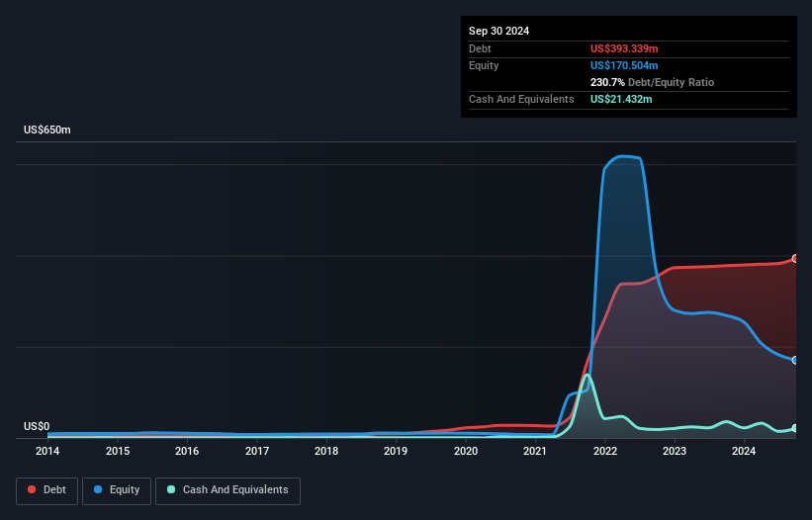812x520 pixels.
Task: Toggle Cash And Equivalents legend button
Action: pos(227,490)
